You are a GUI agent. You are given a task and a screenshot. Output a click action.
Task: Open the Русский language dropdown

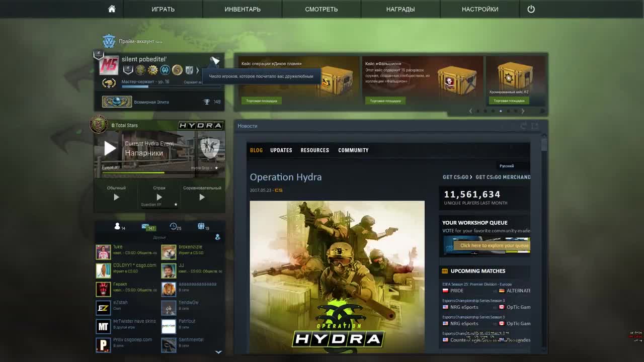click(x=512, y=166)
